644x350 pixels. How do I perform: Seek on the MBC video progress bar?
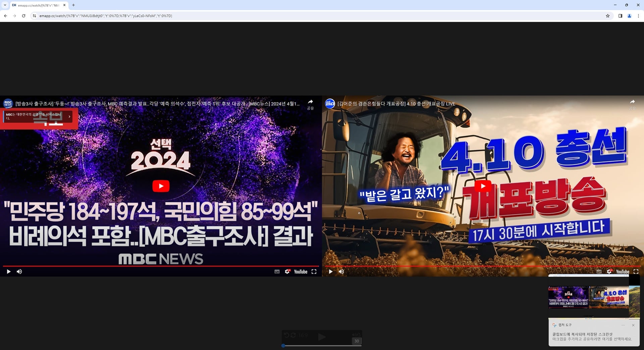tap(161, 266)
